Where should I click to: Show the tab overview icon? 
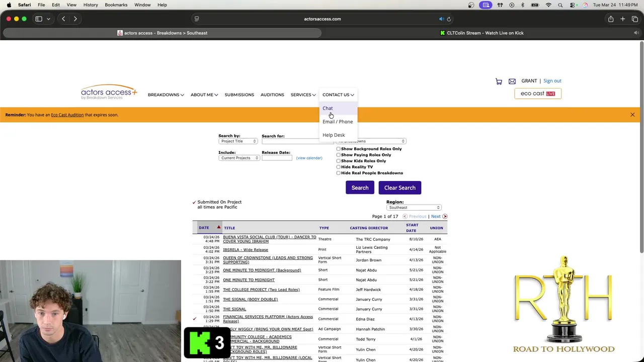[635, 19]
